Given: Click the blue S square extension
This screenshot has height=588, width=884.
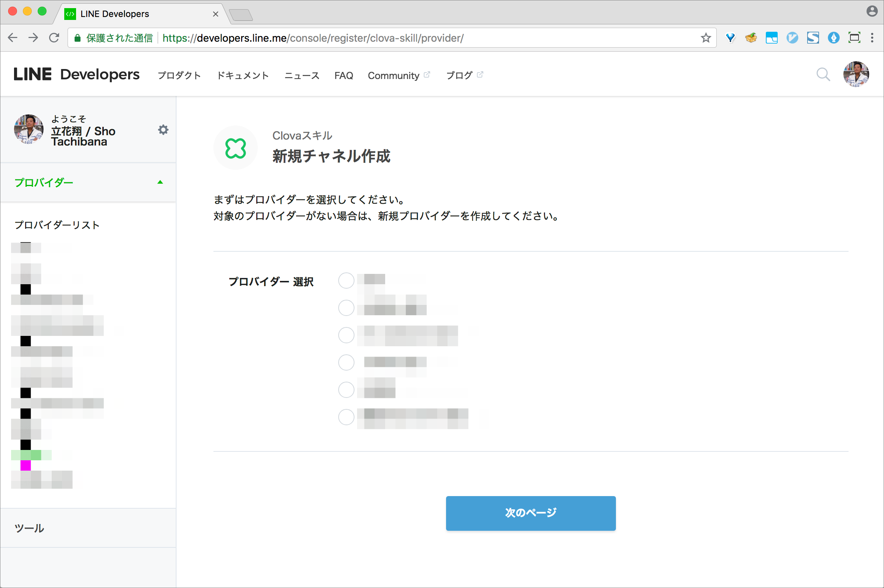Looking at the screenshot, I should tap(813, 38).
